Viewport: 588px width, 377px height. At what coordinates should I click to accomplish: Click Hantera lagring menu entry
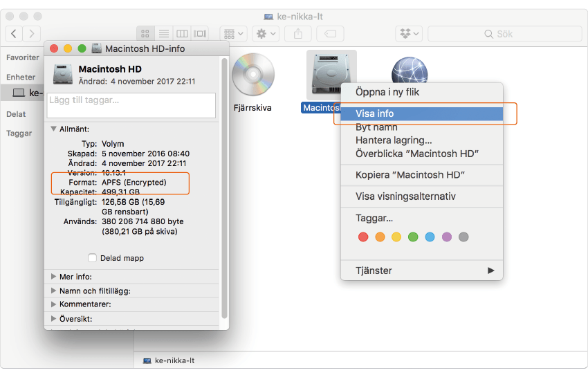coord(393,140)
